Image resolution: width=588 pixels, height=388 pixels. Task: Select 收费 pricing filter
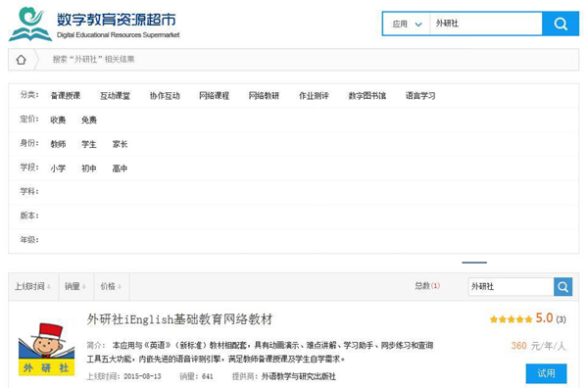coord(58,120)
